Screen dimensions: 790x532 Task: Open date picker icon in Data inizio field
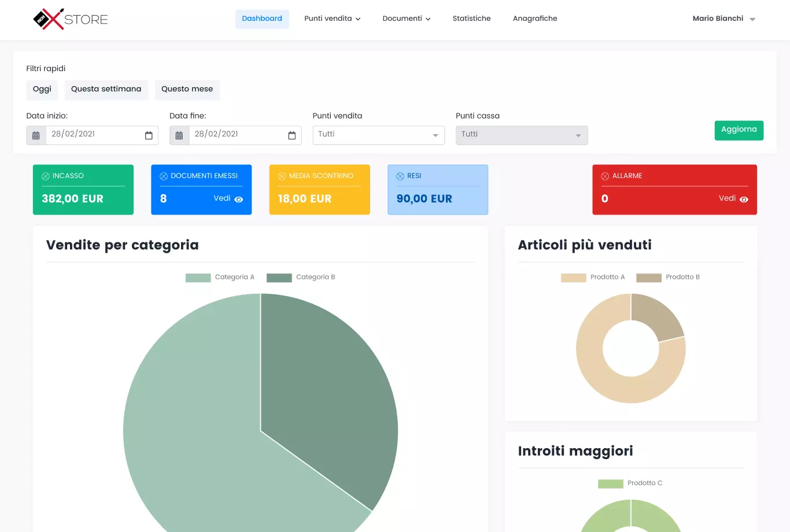[x=149, y=135]
